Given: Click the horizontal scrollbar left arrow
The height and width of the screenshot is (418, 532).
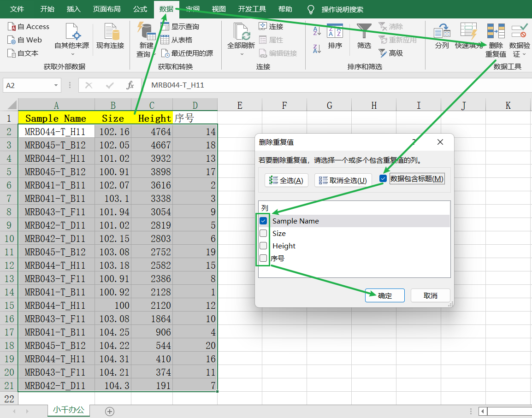Looking at the screenshot, I should coord(483,412).
